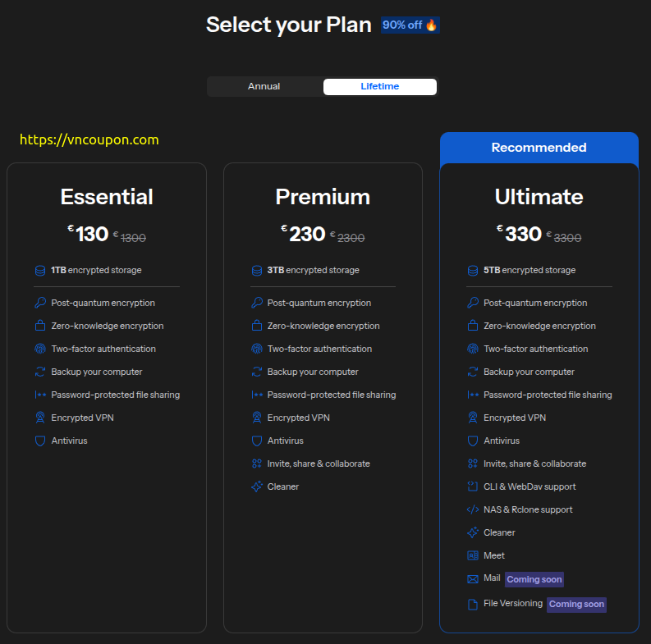
Task: Click Encrypted VPN icon in Ultimate plan
Action: coord(472,418)
